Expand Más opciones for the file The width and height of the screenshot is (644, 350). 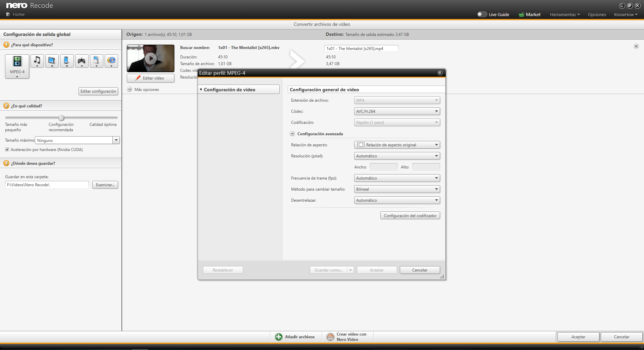(x=129, y=89)
